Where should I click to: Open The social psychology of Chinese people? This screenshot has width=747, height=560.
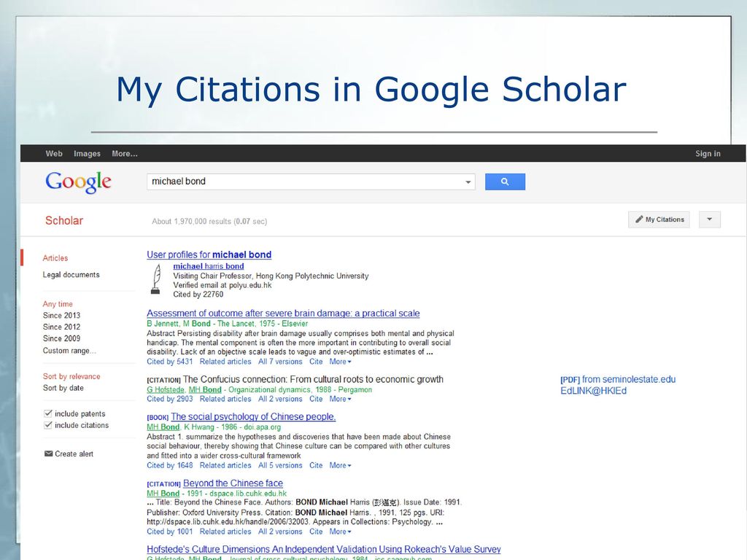pos(253,416)
